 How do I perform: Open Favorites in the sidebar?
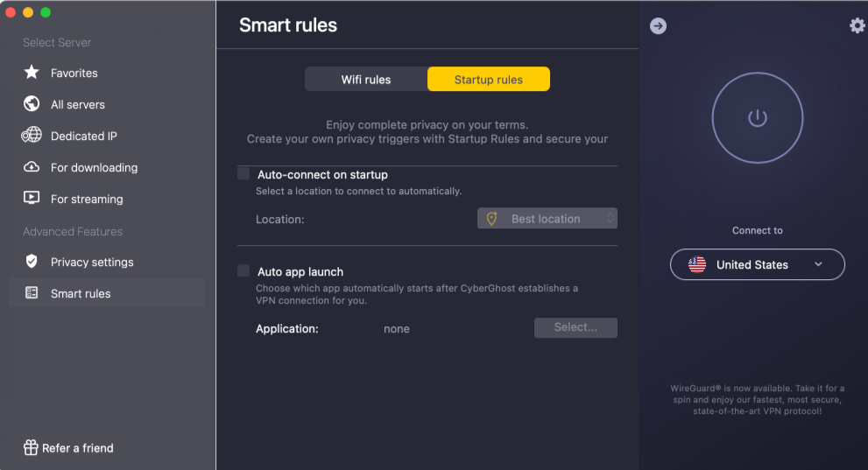pyautogui.click(x=107, y=73)
